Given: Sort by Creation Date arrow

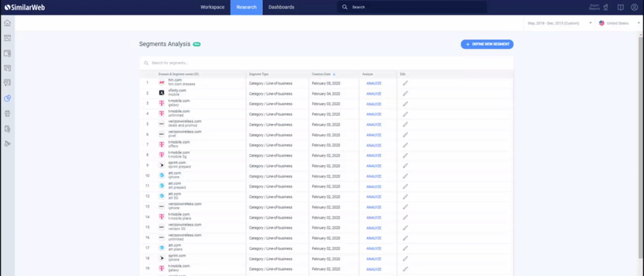Looking at the screenshot, I should (334, 74).
